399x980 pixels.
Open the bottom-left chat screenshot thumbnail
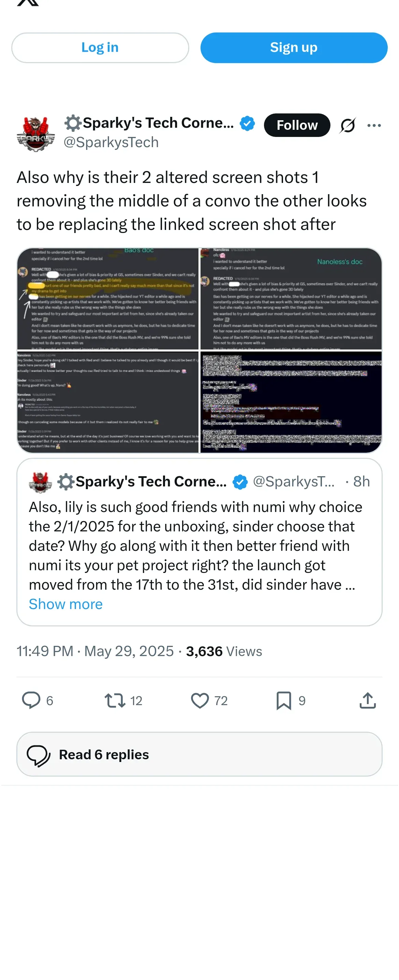[108, 402]
